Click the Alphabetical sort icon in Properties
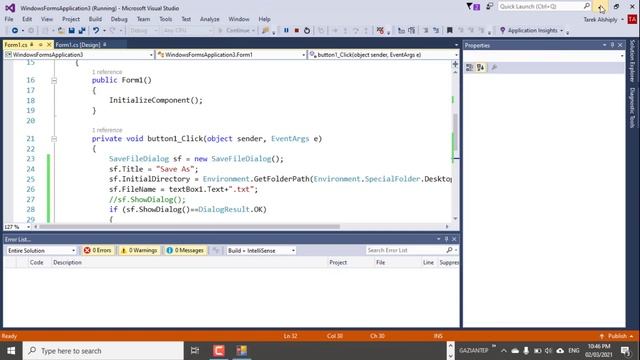This screenshot has height=360, width=640. (x=480, y=68)
